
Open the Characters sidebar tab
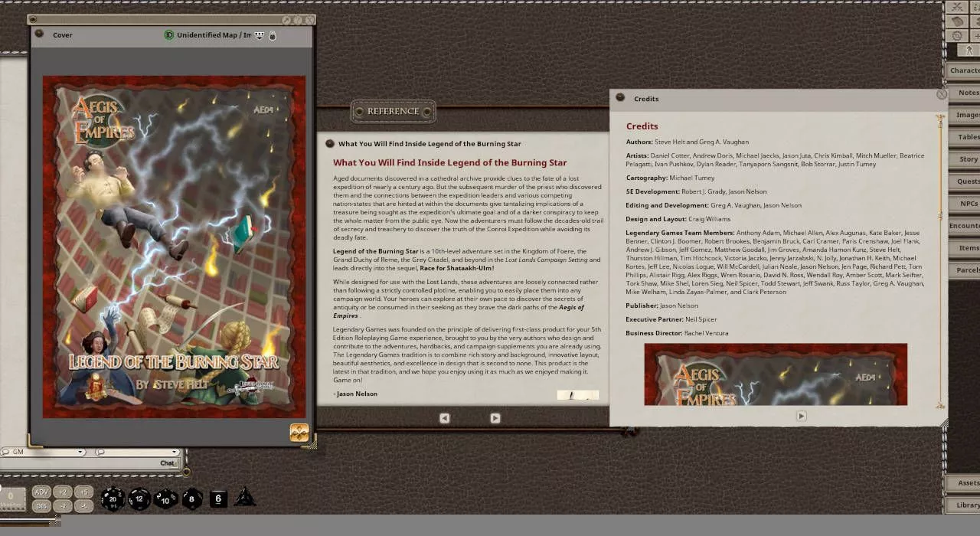coord(964,70)
